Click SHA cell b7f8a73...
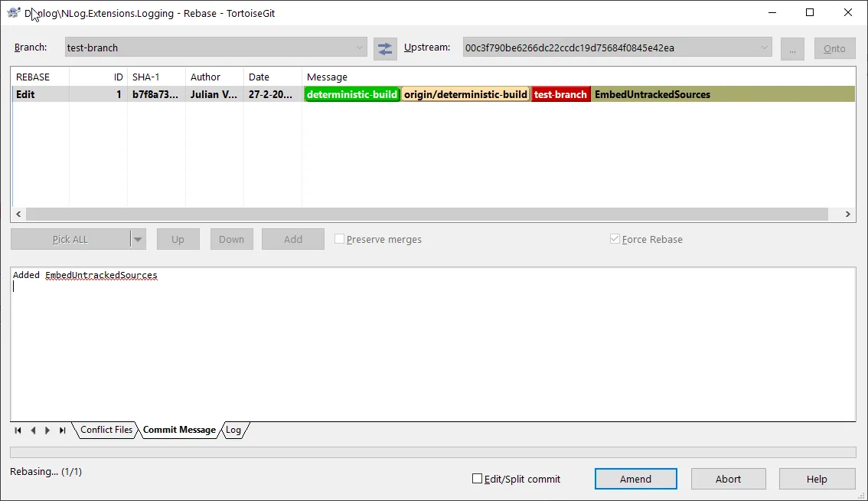This screenshot has width=868, height=501. 155,94
